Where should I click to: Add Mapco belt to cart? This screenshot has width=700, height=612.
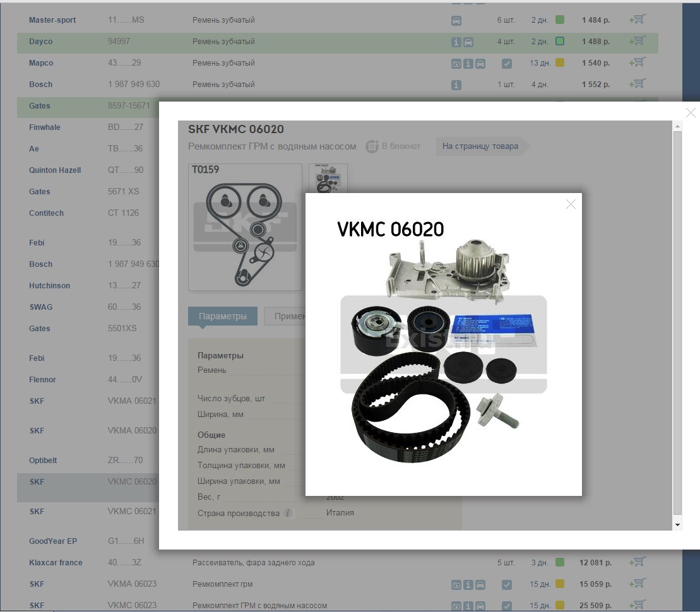[x=637, y=62]
